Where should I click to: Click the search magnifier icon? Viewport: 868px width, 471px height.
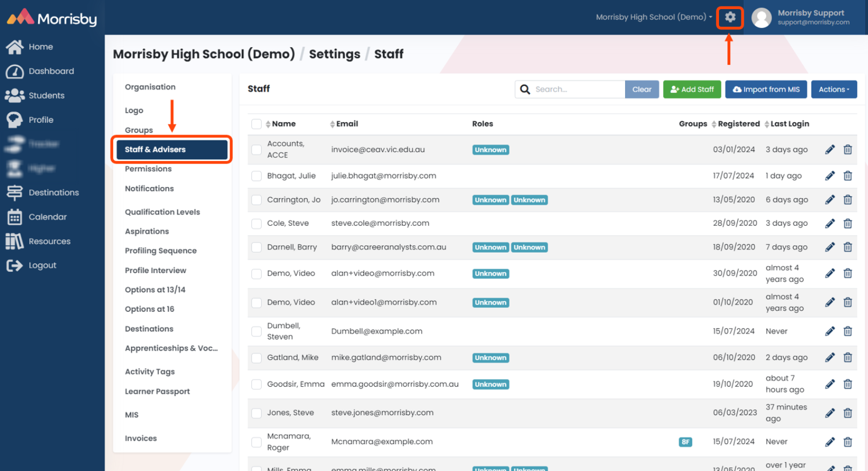pos(525,89)
